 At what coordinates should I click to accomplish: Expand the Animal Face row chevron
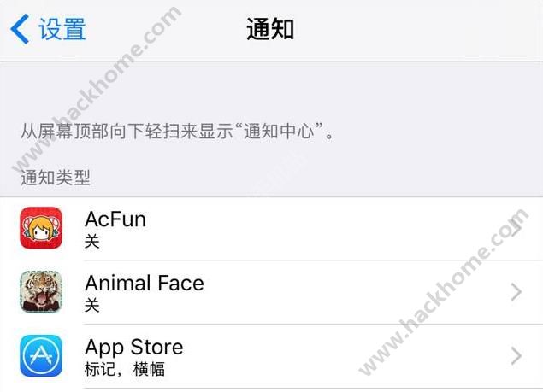(516, 292)
